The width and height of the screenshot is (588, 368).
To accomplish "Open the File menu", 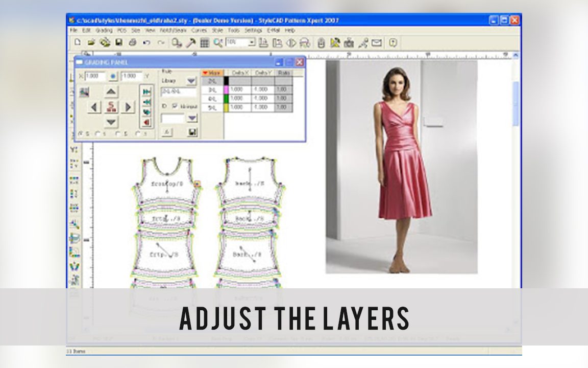I will 73,31.
